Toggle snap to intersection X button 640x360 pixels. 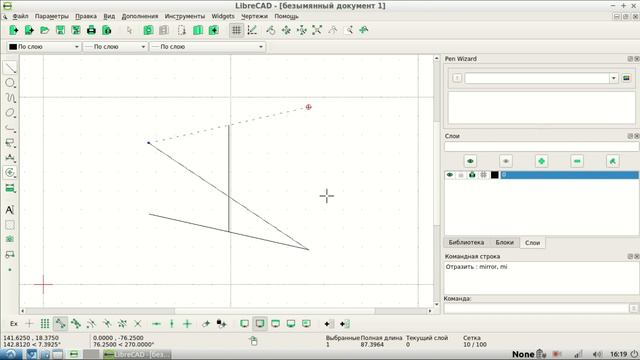click(138, 324)
